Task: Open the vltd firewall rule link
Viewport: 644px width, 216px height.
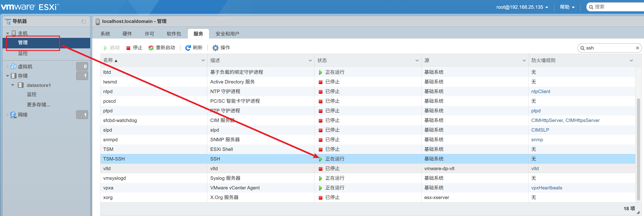Action: tap(535, 168)
